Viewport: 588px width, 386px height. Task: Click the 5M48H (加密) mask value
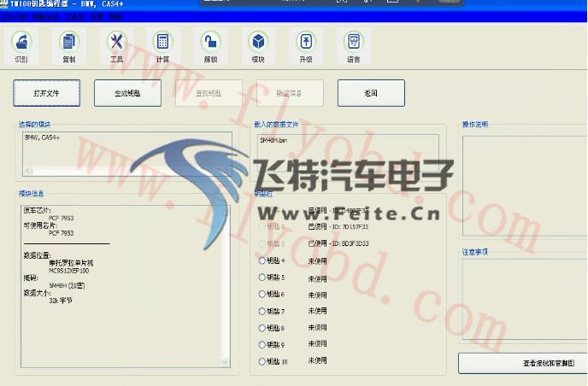pos(67,285)
